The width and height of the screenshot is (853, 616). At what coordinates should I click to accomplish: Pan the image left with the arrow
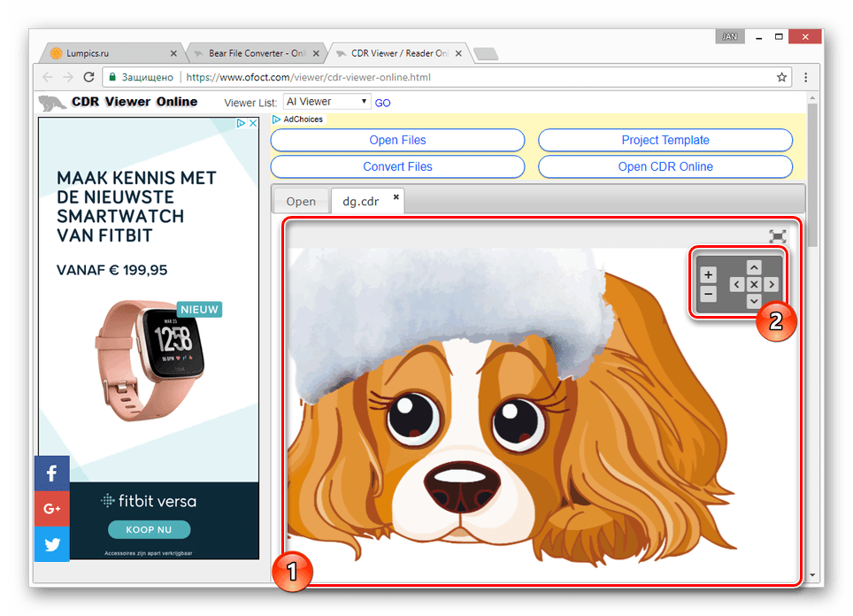[x=736, y=284]
